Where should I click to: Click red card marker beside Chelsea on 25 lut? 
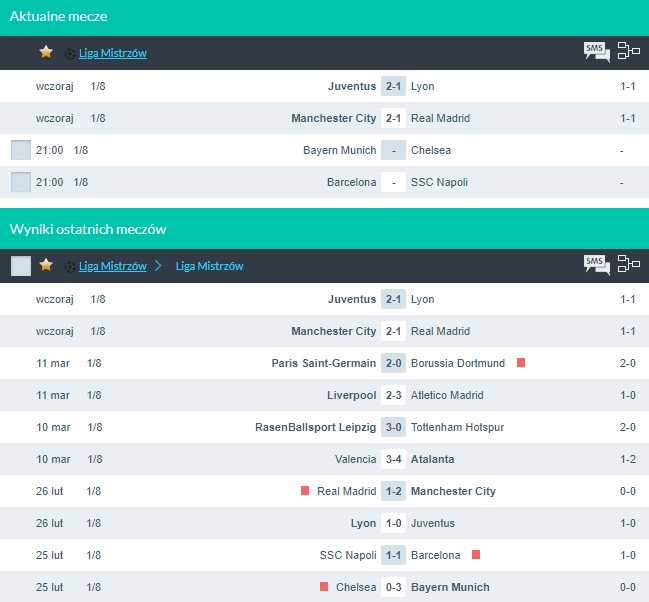(324, 586)
